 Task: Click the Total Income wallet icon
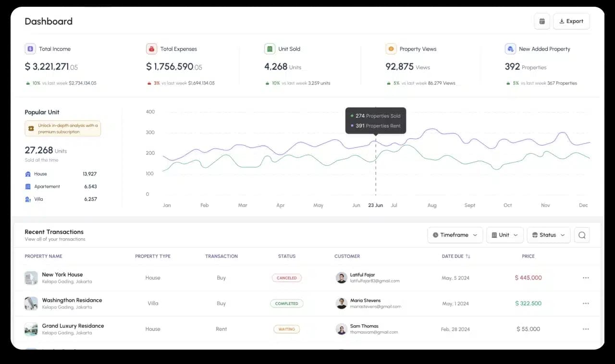pos(30,49)
